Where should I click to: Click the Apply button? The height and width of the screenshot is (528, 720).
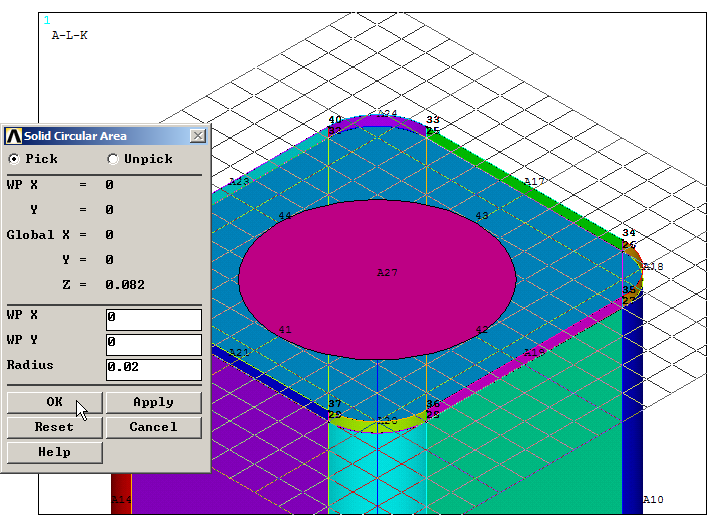[x=153, y=402]
